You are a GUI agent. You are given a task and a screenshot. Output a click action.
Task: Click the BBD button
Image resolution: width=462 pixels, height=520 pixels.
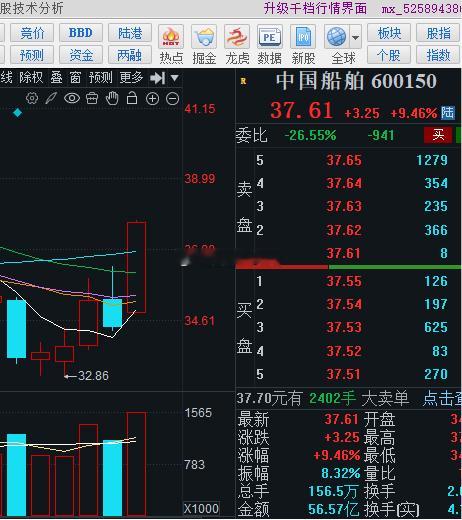pyautogui.click(x=81, y=33)
